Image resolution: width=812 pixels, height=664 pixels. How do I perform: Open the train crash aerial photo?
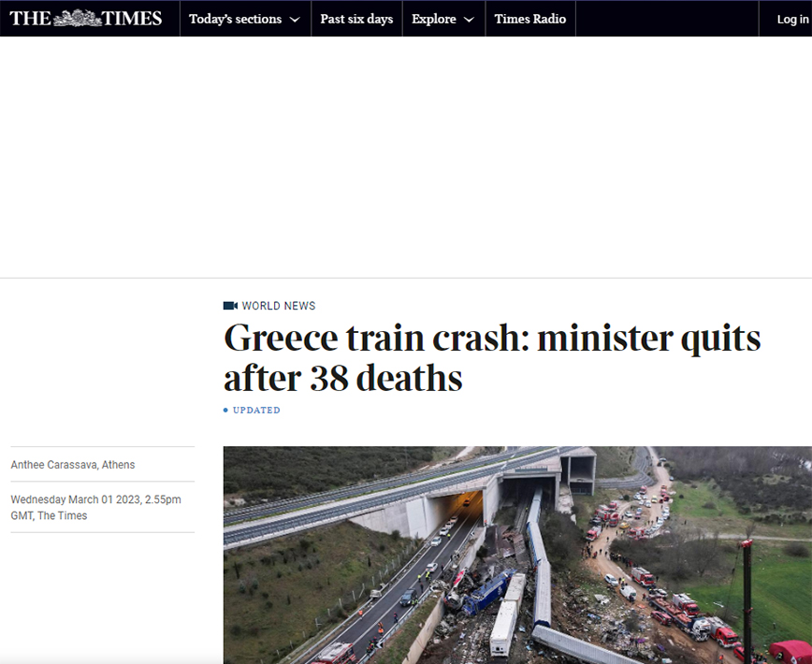(x=517, y=555)
